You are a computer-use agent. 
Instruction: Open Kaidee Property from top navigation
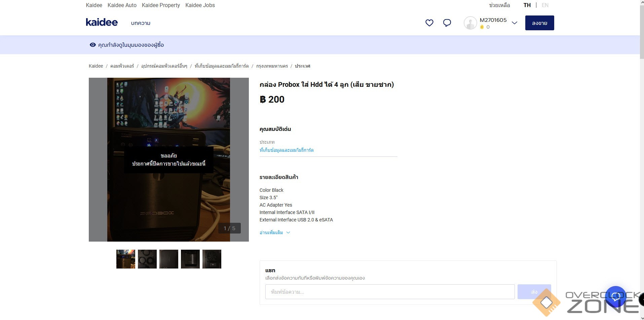(161, 5)
